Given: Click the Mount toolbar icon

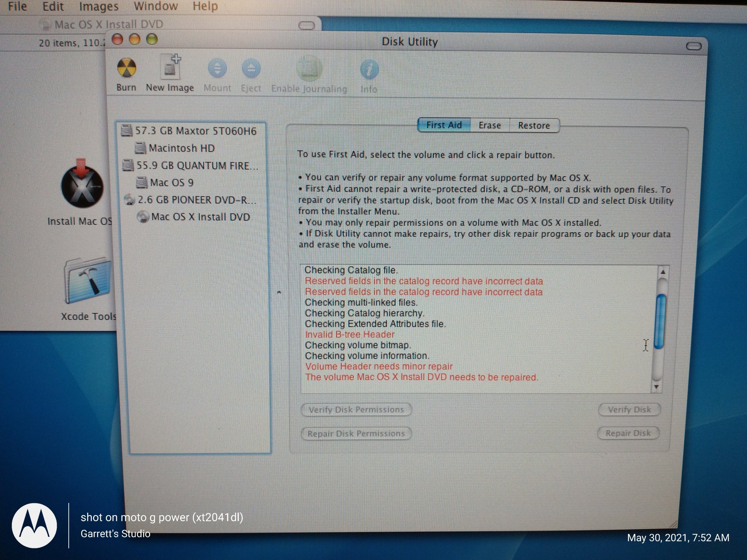Looking at the screenshot, I should 217,69.
